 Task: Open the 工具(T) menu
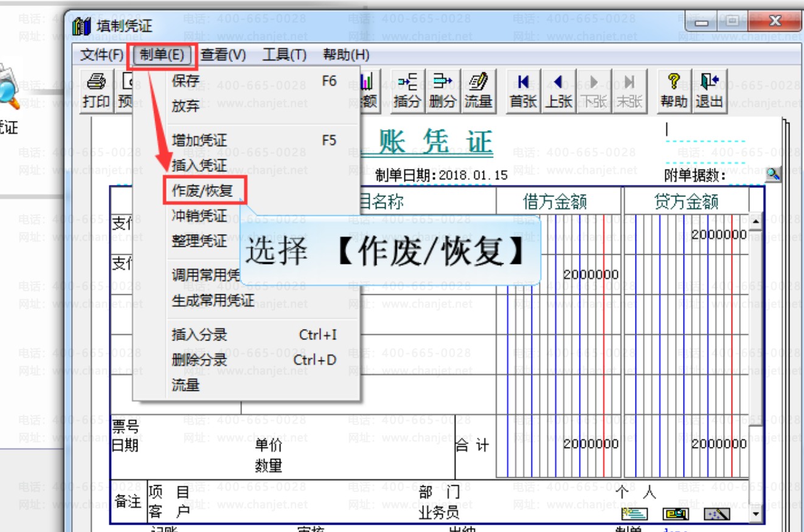click(x=284, y=55)
